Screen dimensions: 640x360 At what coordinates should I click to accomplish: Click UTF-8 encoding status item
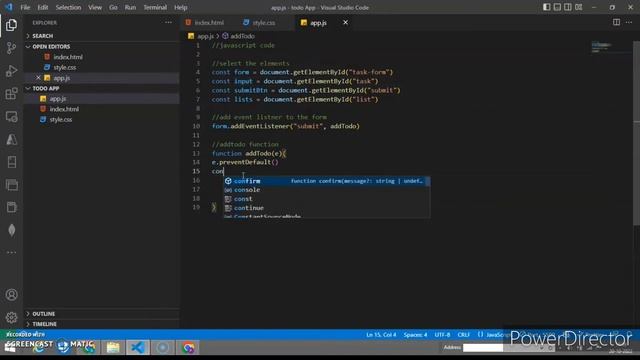pos(442,335)
